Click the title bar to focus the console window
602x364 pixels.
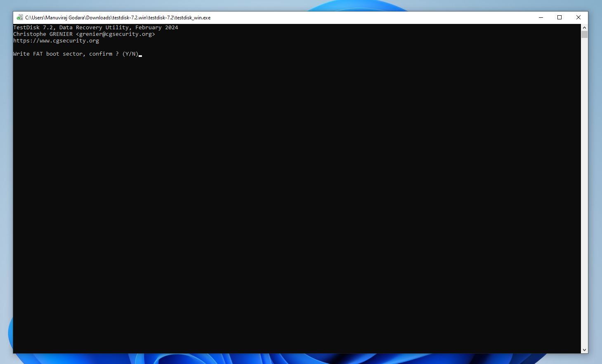point(330,17)
